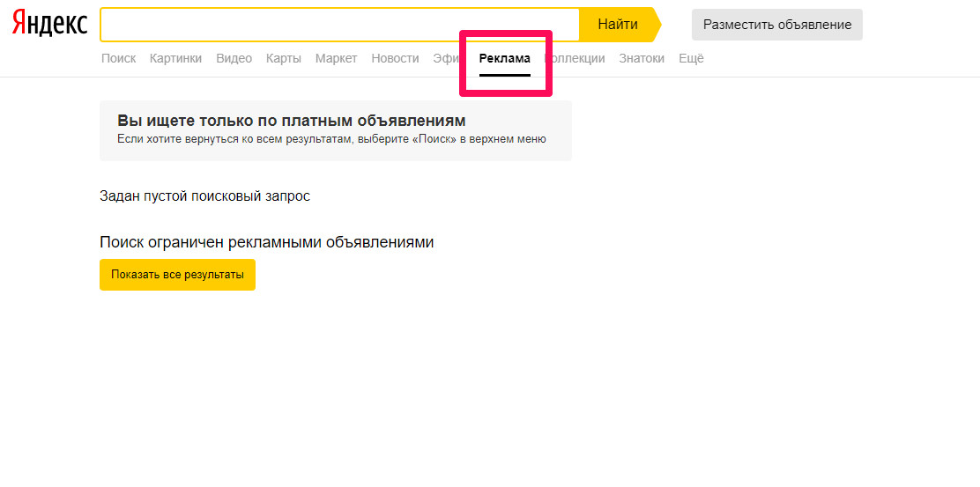
Task: Select the active Реклама tab
Action: pos(505,59)
